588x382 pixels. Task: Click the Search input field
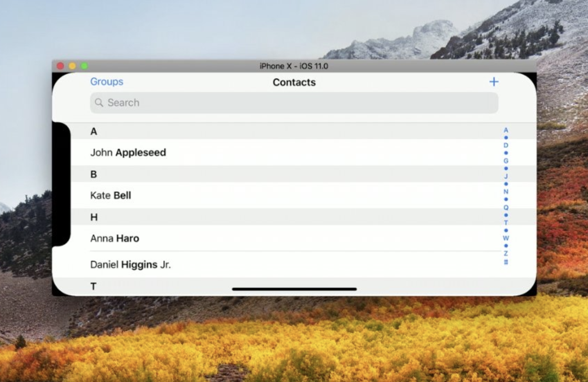click(294, 103)
